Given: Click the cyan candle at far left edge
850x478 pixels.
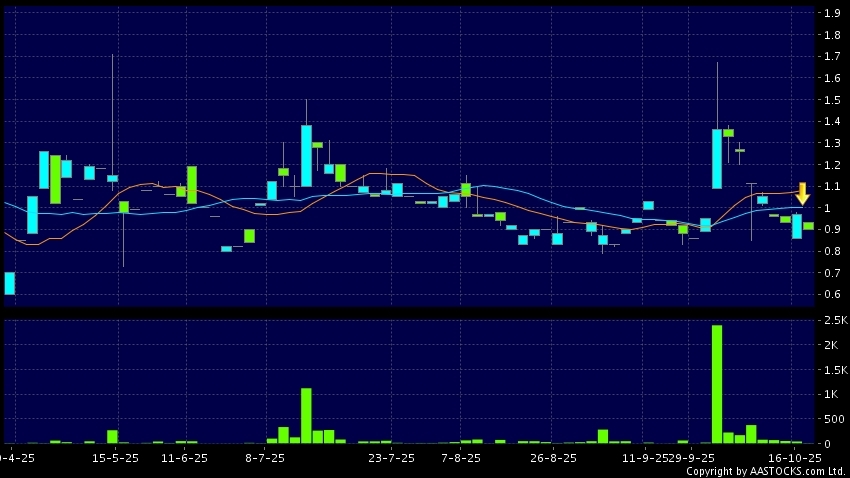Looking at the screenshot, I should pos(9,283).
